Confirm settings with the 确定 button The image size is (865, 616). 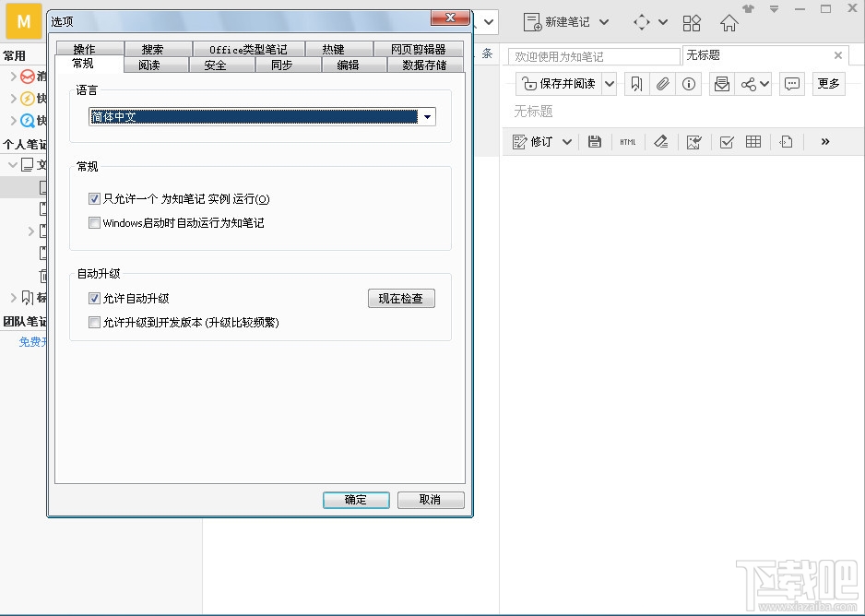356,500
